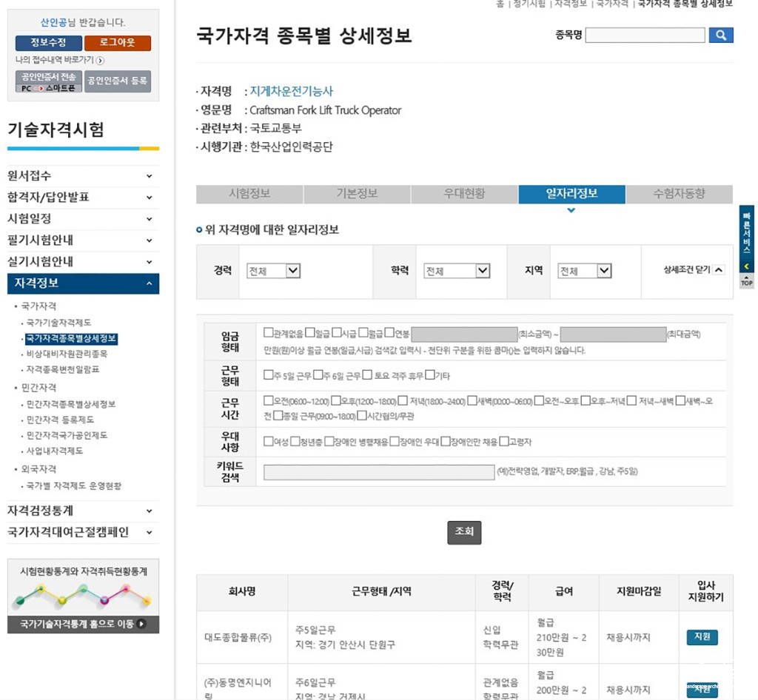Open 사업내자격제도 sidebar item
The width and height of the screenshot is (758, 700).
[54, 451]
